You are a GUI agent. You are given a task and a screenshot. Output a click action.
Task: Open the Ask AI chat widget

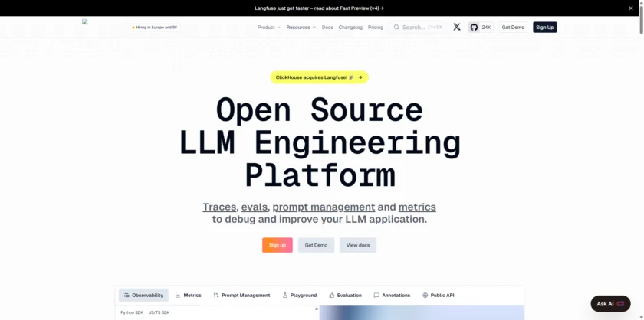click(609, 303)
